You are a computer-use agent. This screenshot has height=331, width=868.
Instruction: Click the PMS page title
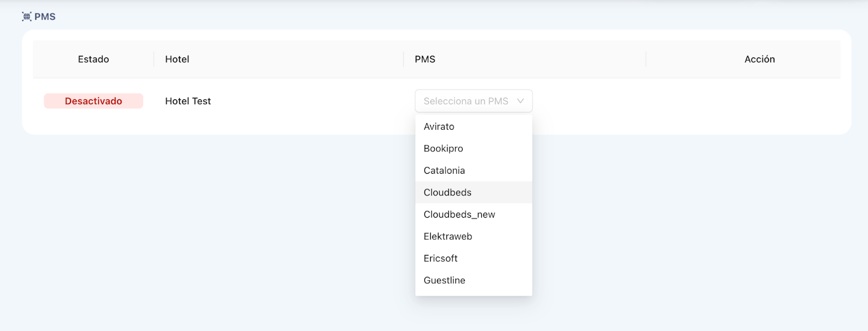[45, 17]
